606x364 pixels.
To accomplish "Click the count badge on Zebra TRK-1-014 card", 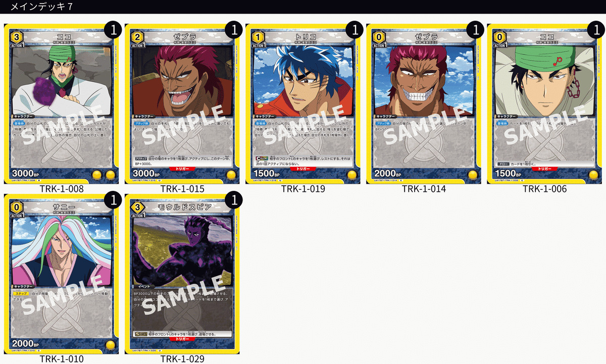I will [x=475, y=29].
